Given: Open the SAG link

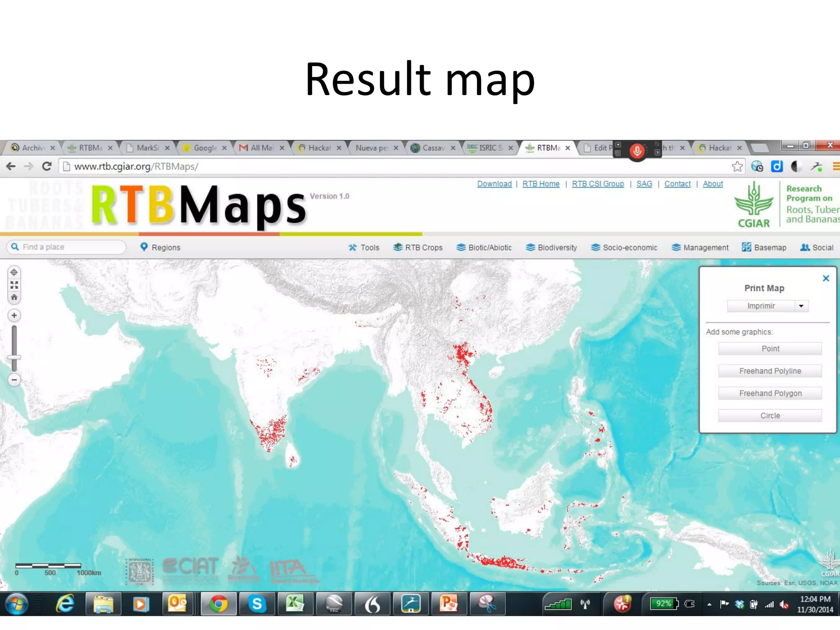Looking at the screenshot, I should (644, 184).
